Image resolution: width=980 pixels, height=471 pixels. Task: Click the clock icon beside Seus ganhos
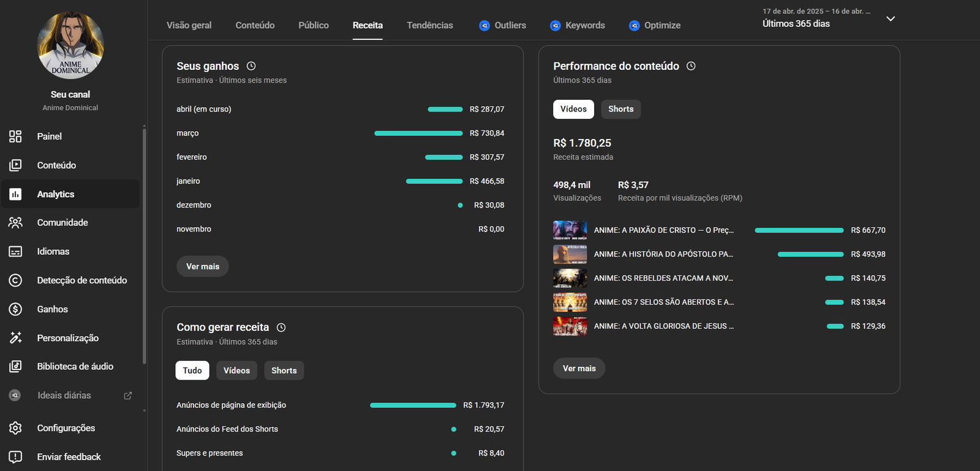[251, 66]
